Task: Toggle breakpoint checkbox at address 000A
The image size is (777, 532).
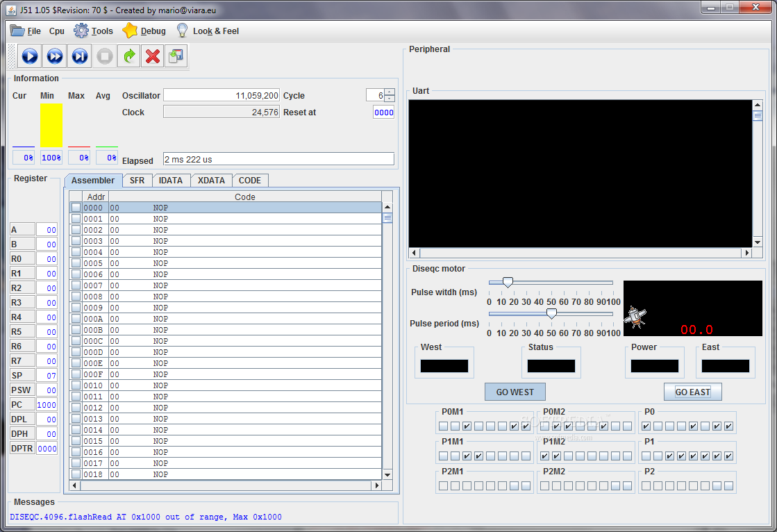Action: (76, 318)
